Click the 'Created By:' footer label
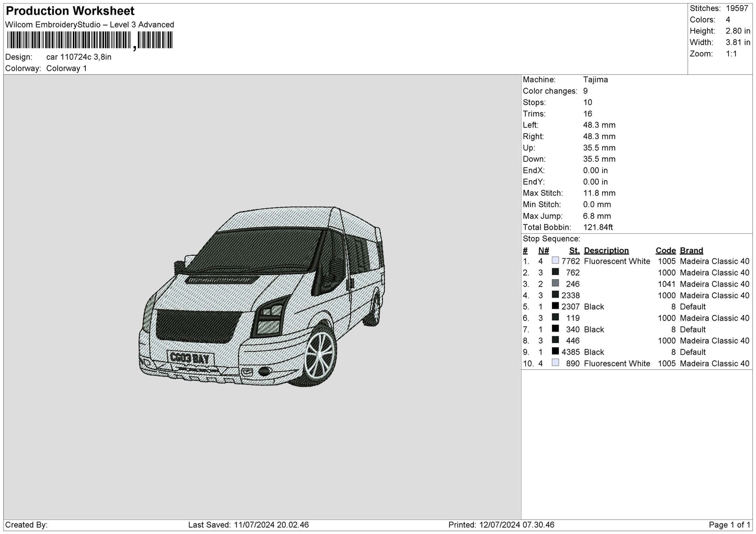756x534 pixels. pos(26,525)
